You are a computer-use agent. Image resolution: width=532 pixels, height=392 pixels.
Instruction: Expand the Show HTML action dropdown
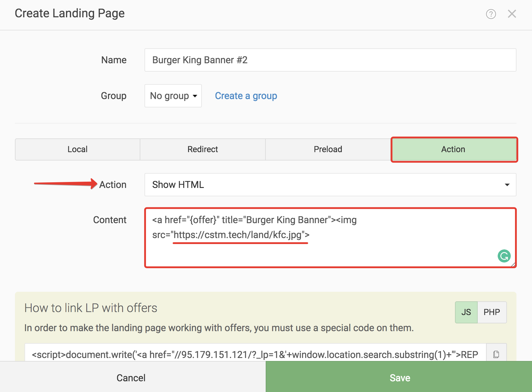[x=330, y=185]
